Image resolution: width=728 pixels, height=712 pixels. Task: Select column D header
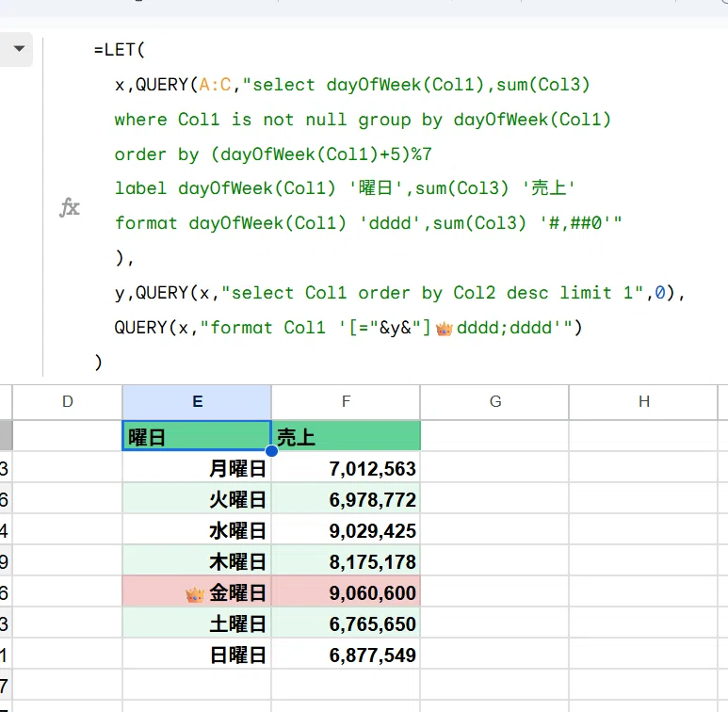tap(67, 401)
